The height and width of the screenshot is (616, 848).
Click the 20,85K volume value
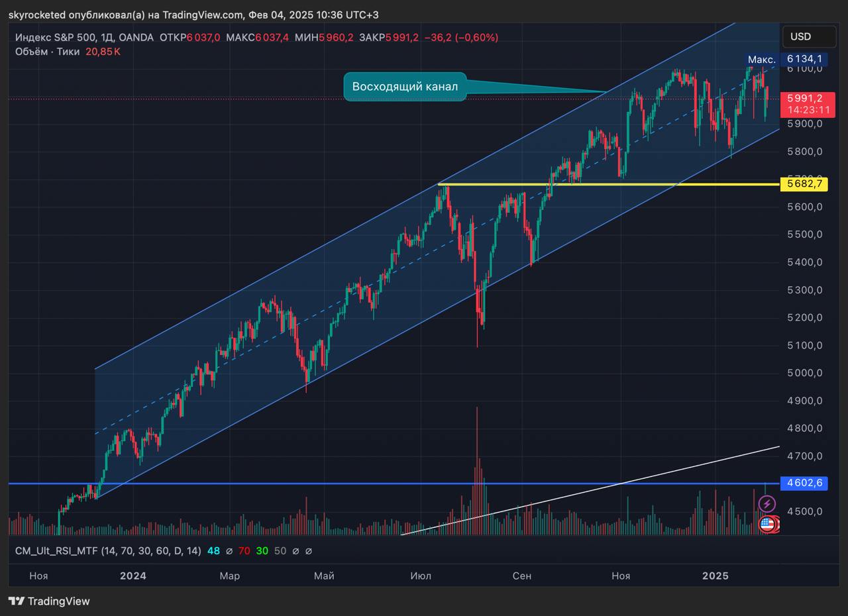tap(103, 52)
